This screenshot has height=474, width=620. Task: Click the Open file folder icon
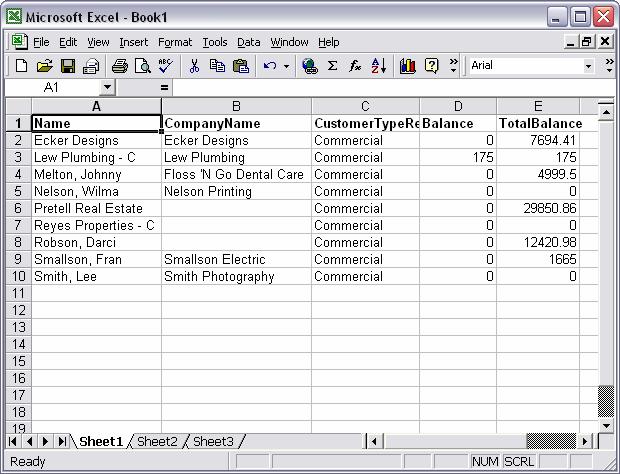coord(44,66)
